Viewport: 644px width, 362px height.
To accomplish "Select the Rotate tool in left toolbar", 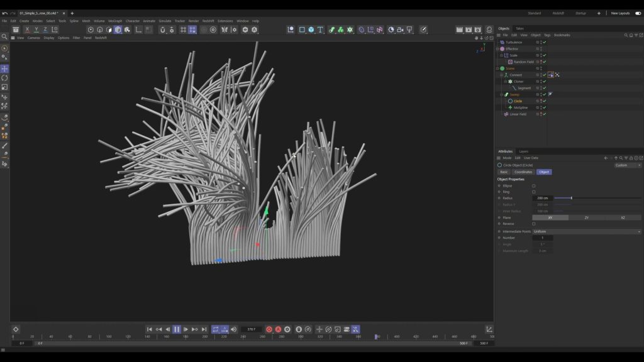I will 4,78.
